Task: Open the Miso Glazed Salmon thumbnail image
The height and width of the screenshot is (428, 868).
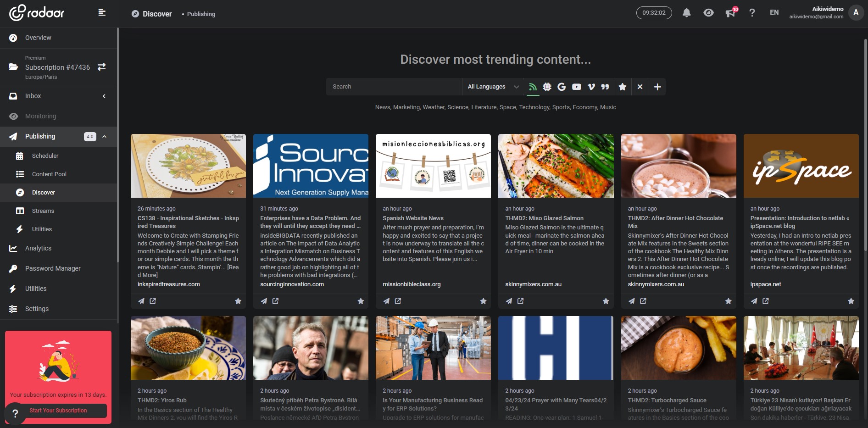Action: tap(556, 166)
